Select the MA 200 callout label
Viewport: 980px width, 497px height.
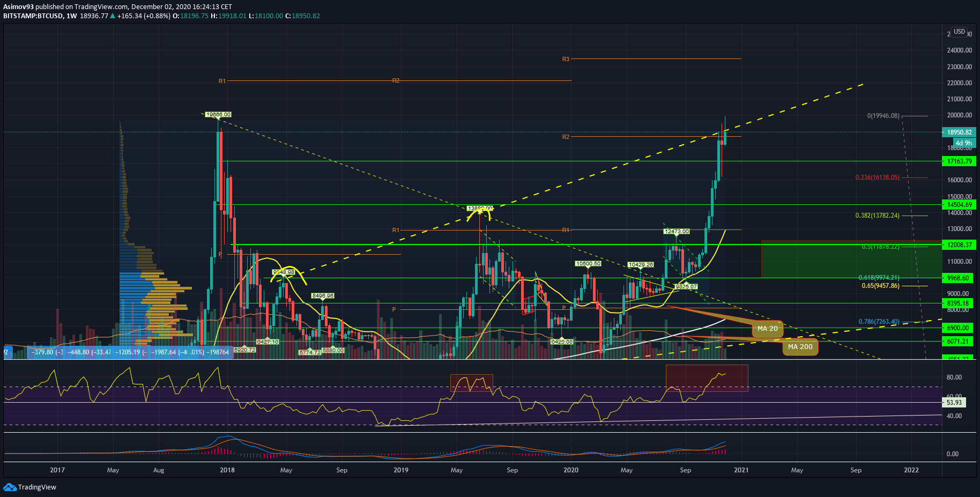(x=800, y=347)
